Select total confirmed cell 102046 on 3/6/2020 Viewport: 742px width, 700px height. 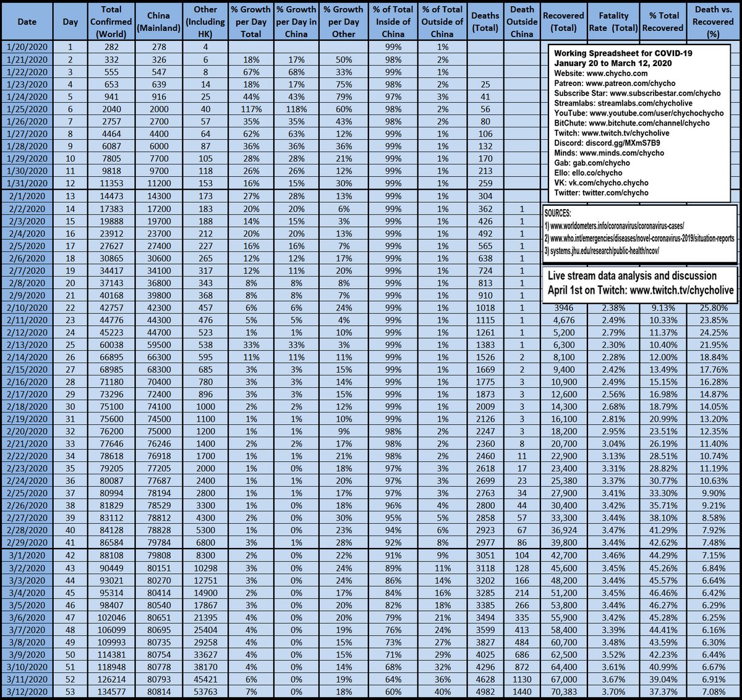click(x=111, y=617)
